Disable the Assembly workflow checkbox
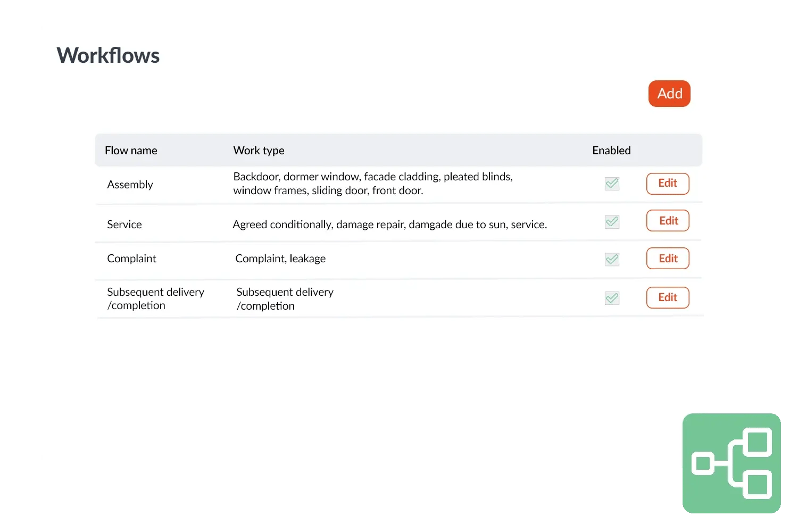This screenshot has height=532, width=798. click(612, 184)
